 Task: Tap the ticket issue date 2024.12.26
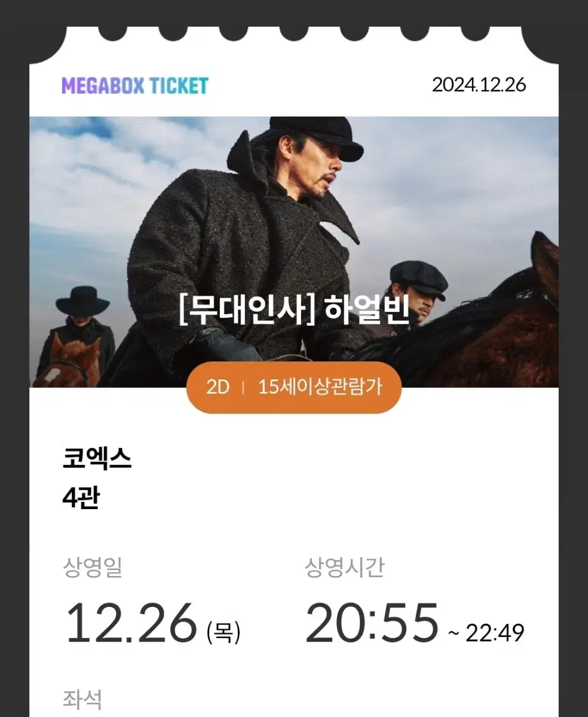pos(479,84)
